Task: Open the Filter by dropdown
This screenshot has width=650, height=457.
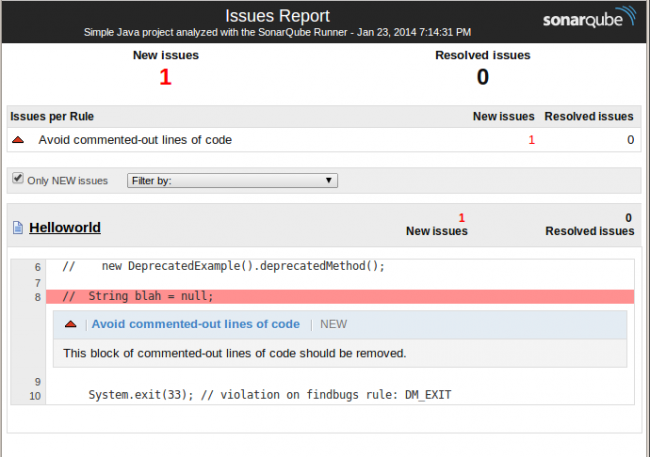Action: [232, 181]
